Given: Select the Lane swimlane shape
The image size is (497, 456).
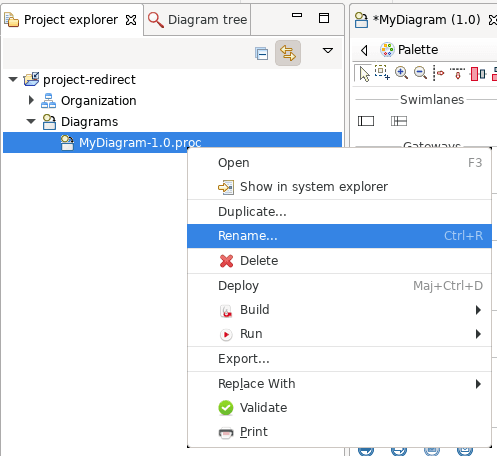Looking at the screenshot, I should pos(399,121).
